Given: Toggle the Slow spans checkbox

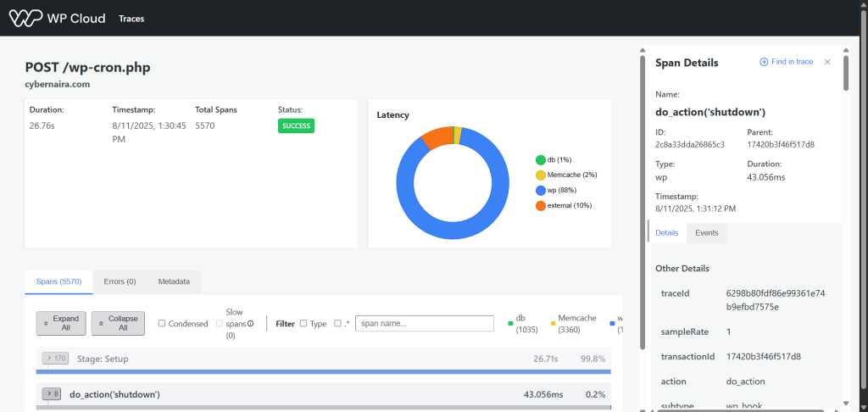Looking at the screenshot, I should pyautogui.click(x=220, y=323).
